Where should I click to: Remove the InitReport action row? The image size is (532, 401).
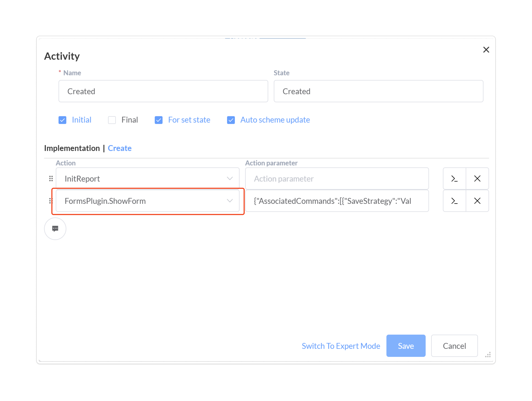(477, 179)
